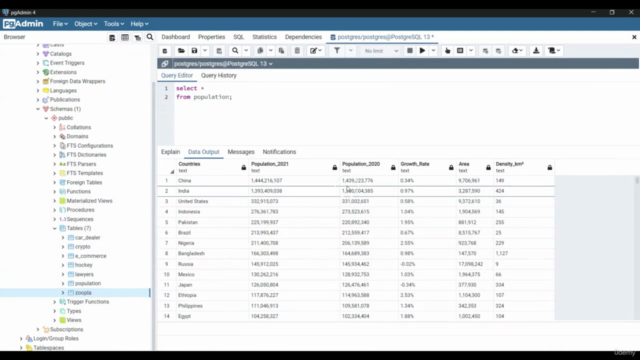640x360 pixels.
Task: Click the Copy rows icon
Action: click(260, 51)
